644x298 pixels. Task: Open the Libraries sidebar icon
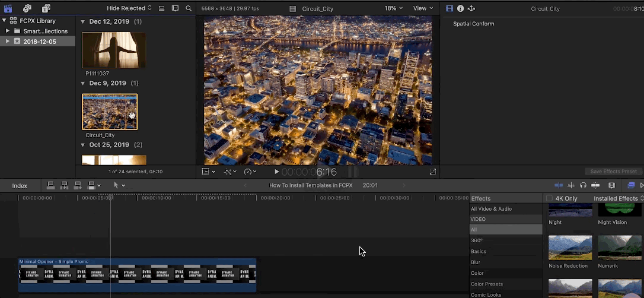tap(8, 8)
